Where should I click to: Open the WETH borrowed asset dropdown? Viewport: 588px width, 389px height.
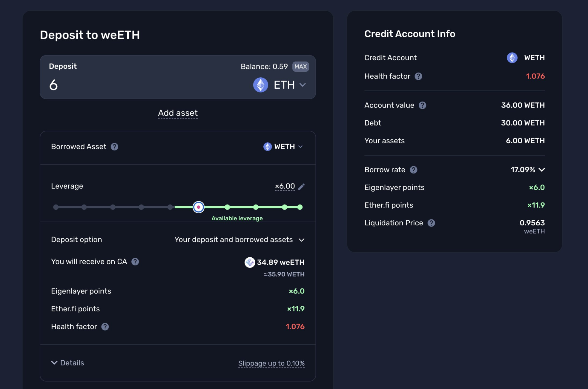click(283, 147)
